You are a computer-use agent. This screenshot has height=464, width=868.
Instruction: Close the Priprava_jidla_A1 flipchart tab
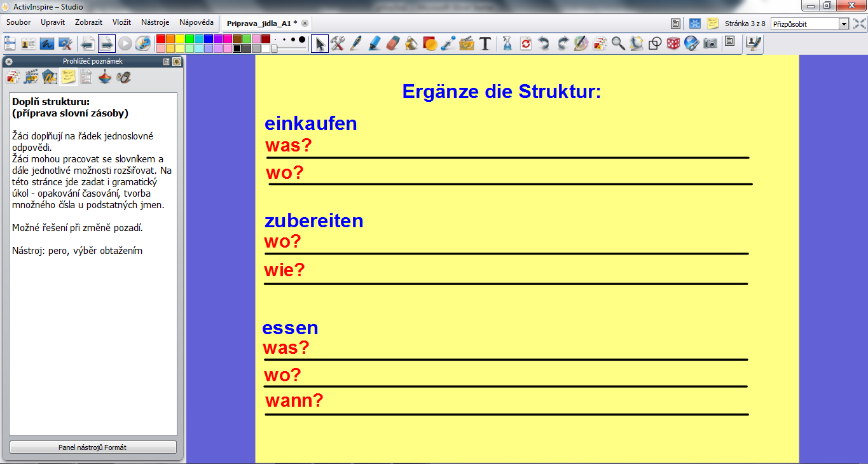(x=305, y=23)
